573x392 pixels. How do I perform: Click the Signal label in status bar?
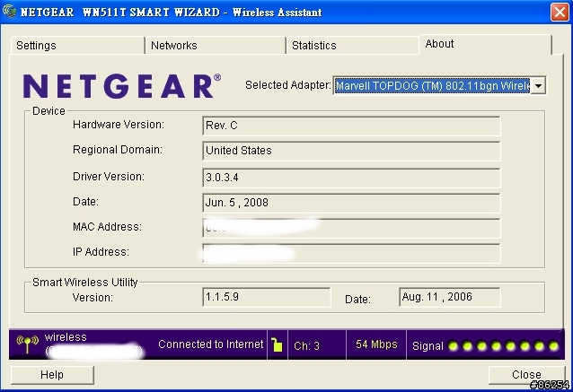[x=428, y=346]
